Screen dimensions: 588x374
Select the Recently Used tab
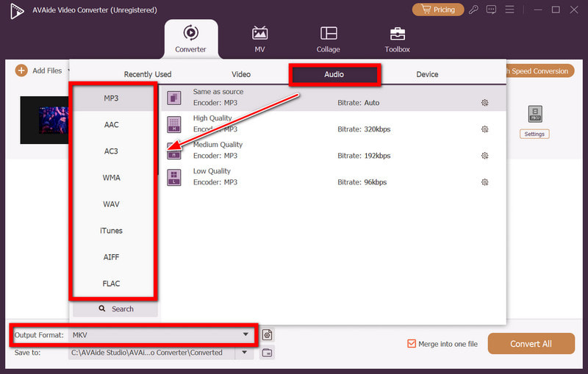click(x=148, y=74)
